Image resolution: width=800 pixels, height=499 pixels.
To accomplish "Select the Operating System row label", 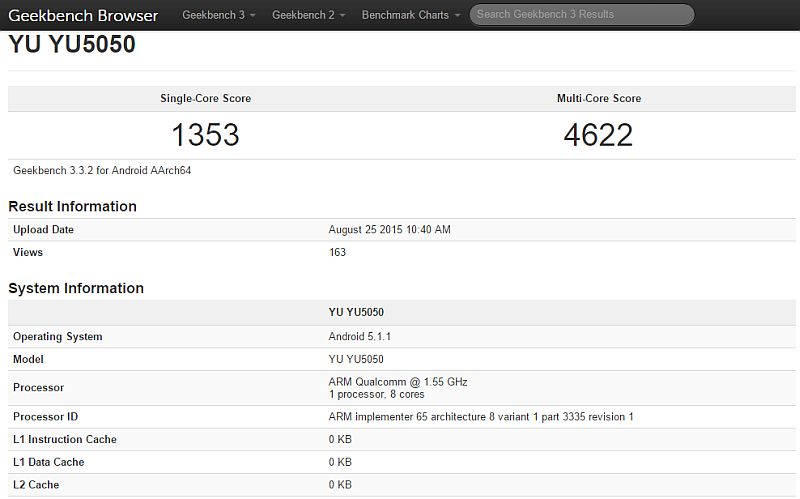I will point(58,337).
